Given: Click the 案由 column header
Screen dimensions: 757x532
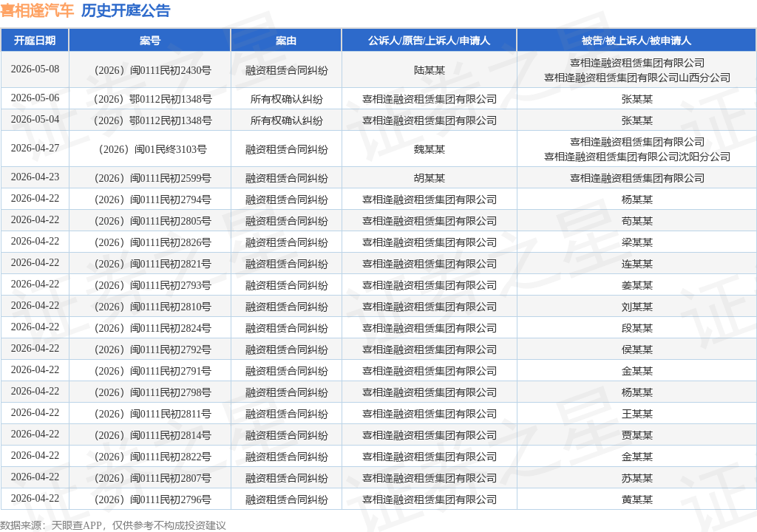Looking at the screenshot, I should (x=286, y=41).
